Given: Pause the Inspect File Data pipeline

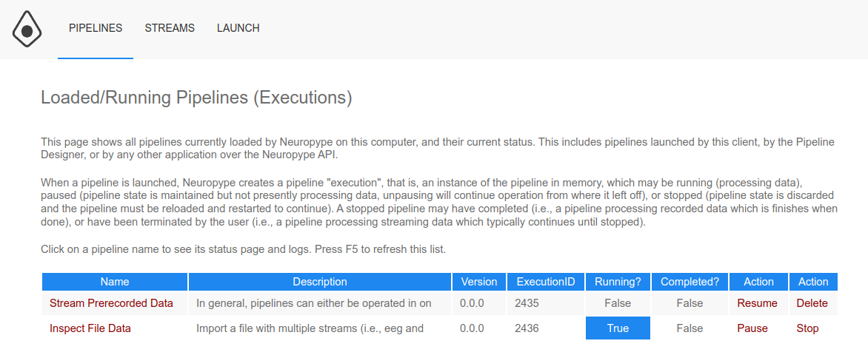Looking at the screenshot, I should point(752,328).
